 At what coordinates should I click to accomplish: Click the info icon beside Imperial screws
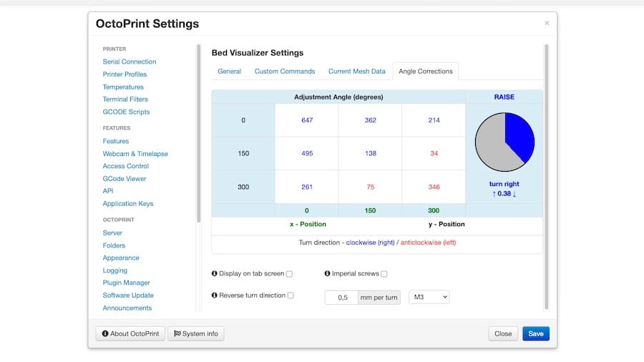point(327,274)
